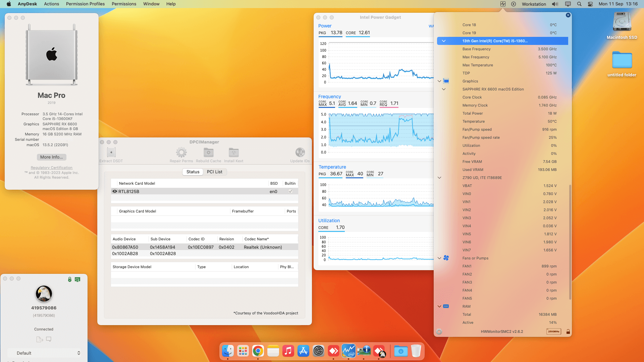The image size is (644, 362).
Task: Click the 2500MHz frequency control in HWMonitor
Action: [x=554, y=331]
